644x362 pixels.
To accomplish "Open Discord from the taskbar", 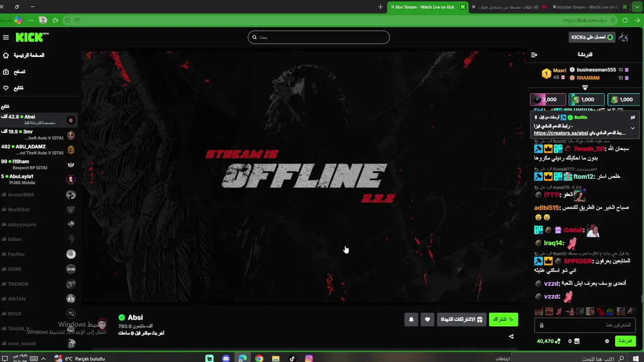I will pyautogui.click(x=226, y=358).
